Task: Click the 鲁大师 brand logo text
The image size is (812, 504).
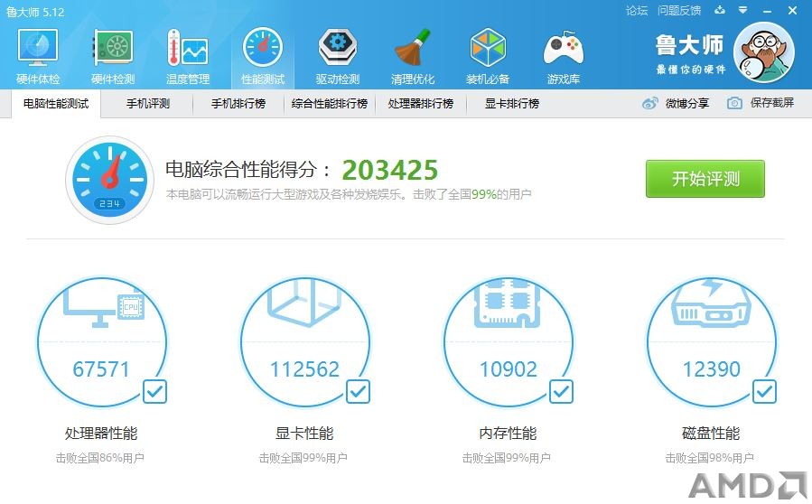Action: click(689, 45)
